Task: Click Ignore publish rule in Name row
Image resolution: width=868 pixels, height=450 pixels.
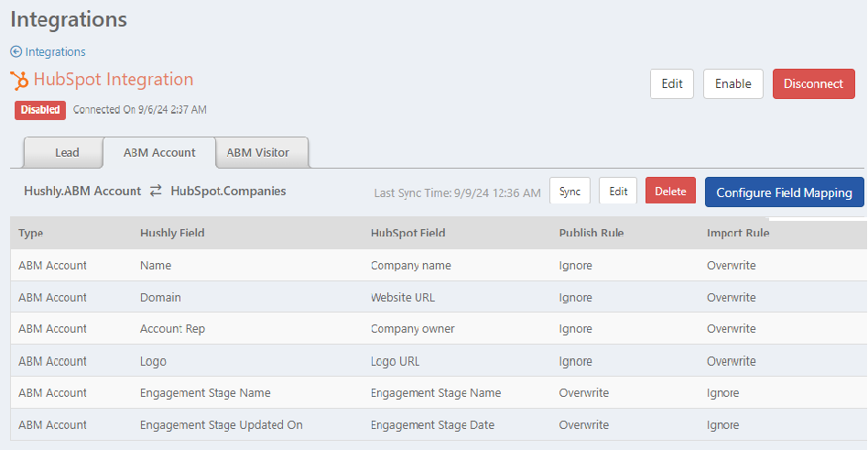Action: (x=576, y=266)
